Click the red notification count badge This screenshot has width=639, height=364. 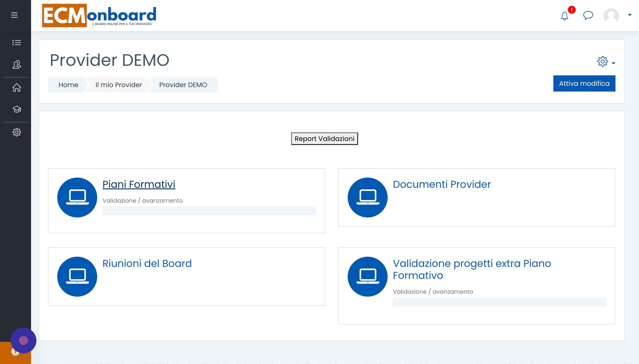click(572, 10)
